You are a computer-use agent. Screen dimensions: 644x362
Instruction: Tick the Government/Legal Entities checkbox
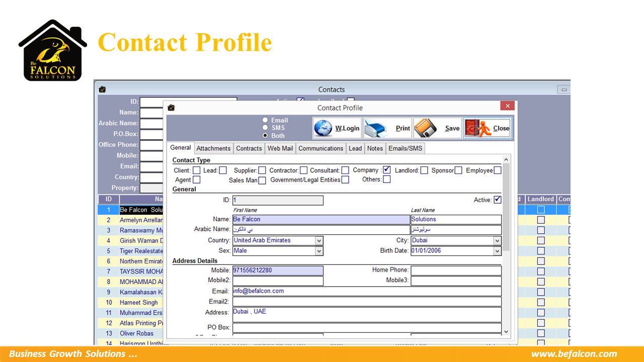coord(345,179)
